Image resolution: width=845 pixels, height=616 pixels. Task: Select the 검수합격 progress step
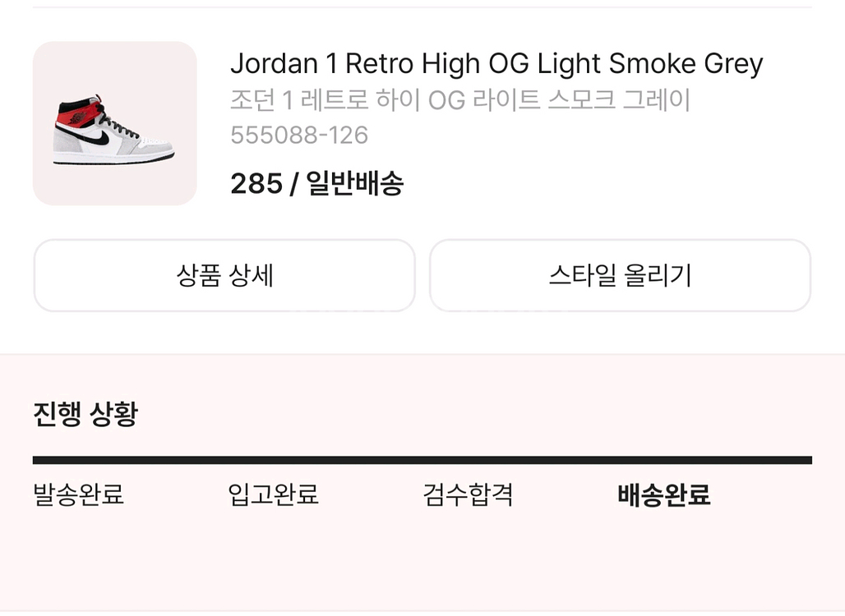468,495
